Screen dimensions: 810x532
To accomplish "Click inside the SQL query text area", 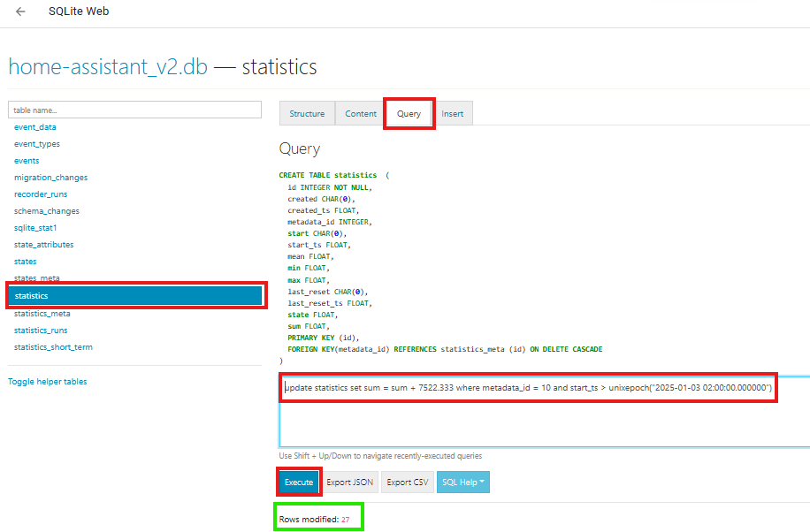I will tap(545, 411).
